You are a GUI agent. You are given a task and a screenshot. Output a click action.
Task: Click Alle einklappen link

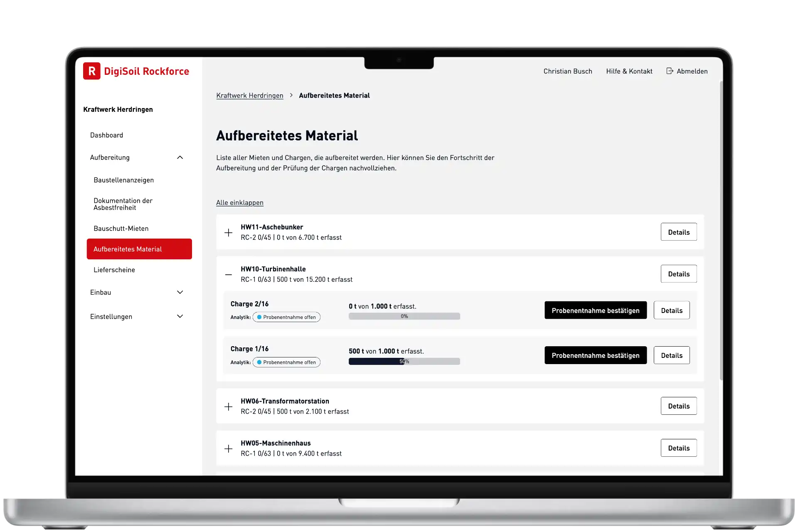coord(239,202)
